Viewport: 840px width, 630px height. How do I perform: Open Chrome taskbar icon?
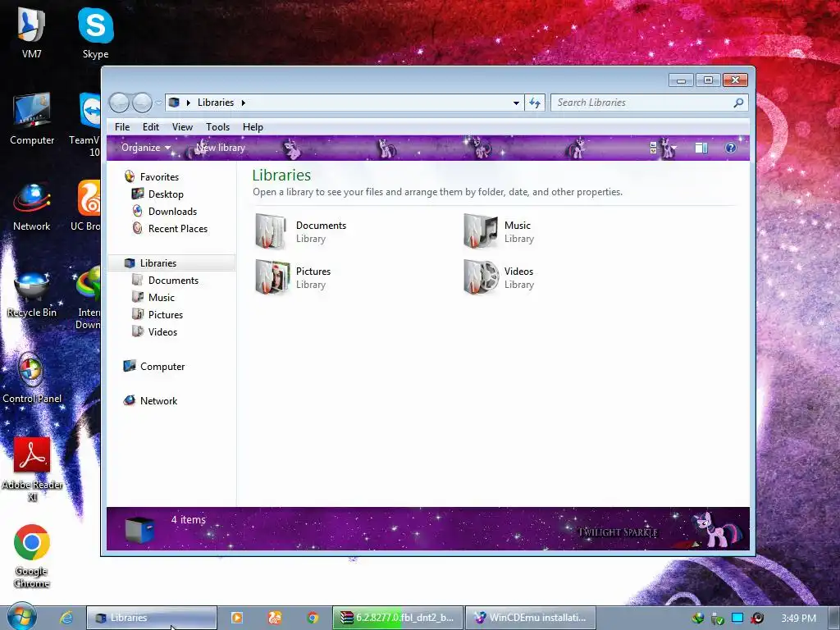tap(313, 618)
